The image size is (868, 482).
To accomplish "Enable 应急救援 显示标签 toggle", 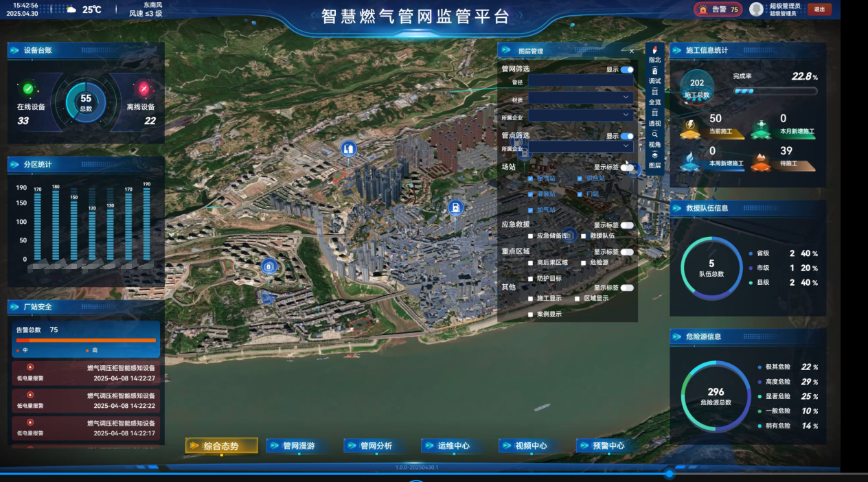I will (x=627, y=225).
